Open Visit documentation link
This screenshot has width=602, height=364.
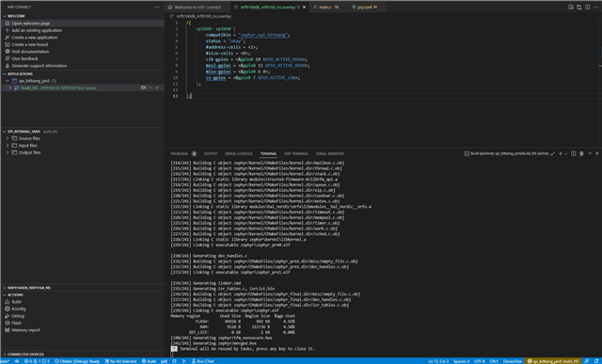[30, 52]
